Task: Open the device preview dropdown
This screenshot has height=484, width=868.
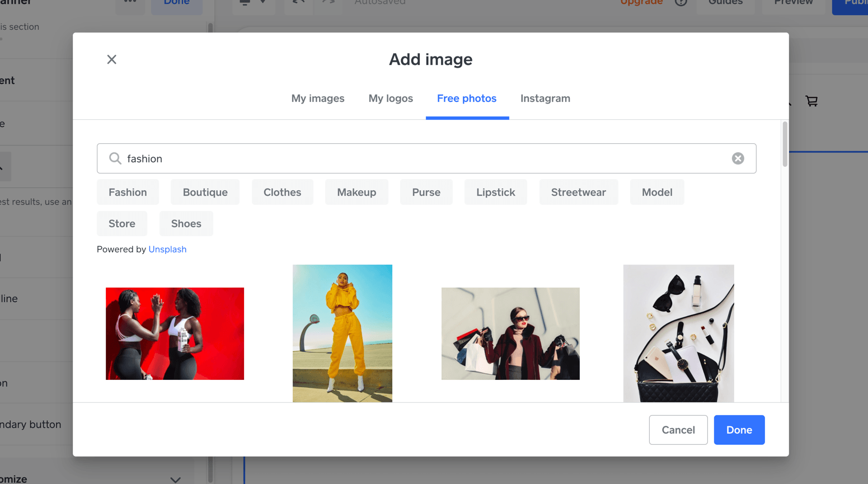Action: [x=263, y=3]
